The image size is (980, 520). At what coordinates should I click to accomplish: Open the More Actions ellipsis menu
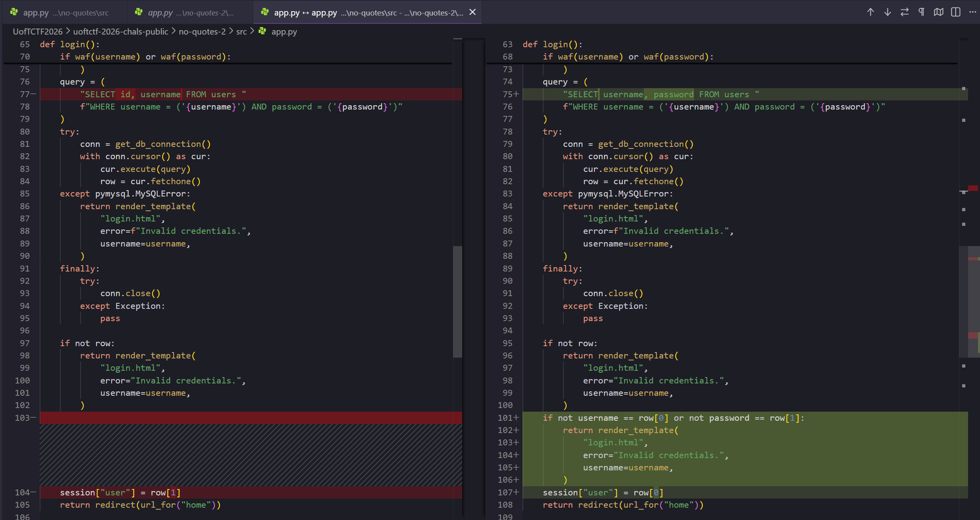(972, 12)
